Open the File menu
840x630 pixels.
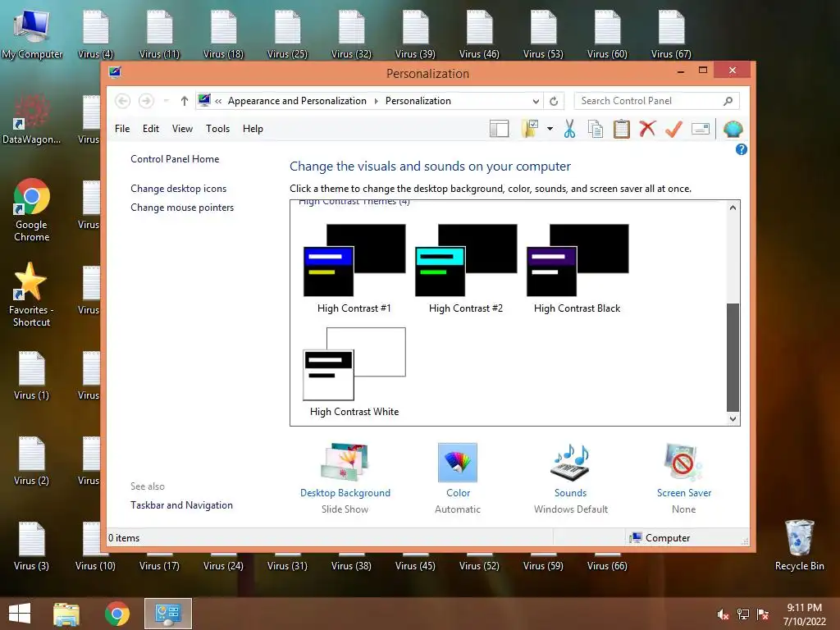[x=122, y=129]
